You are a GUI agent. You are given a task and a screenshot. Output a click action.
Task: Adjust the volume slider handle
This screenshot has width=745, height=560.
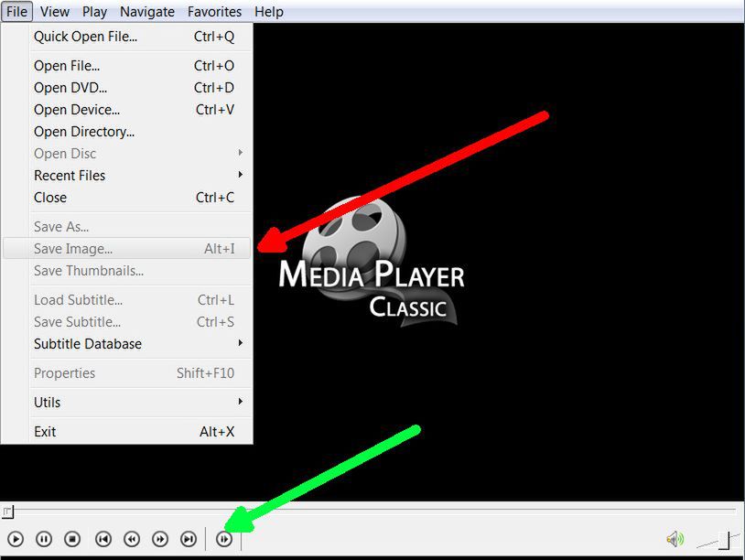tap(724, 541)
